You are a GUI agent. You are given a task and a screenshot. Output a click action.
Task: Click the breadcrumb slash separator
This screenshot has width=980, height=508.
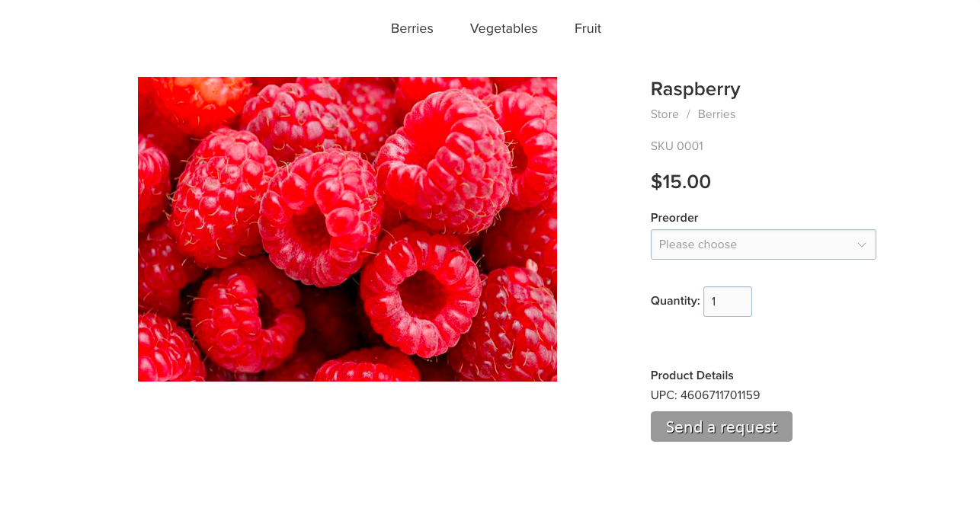coord(688,114)
